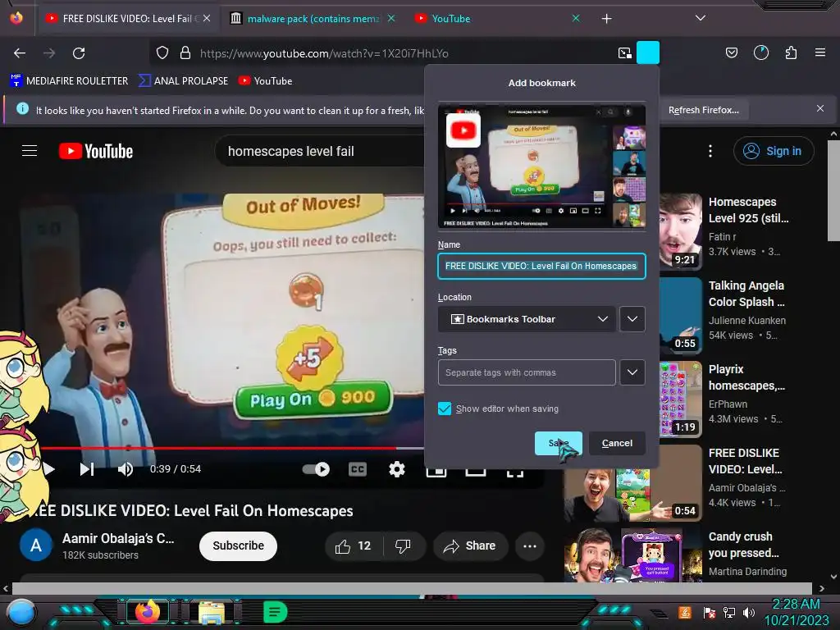Open Playrix homescapes suggested video
Image resolution: width=840 pixels, height=630 pixels.
(746, 377)
